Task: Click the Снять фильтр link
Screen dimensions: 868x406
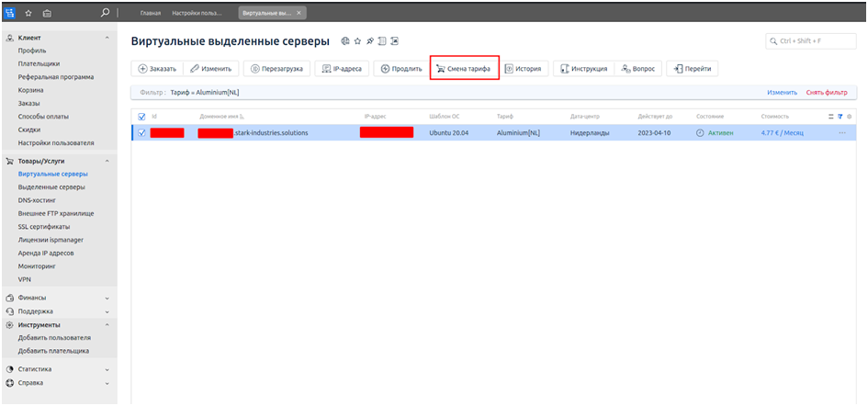Action: point(826,93)
